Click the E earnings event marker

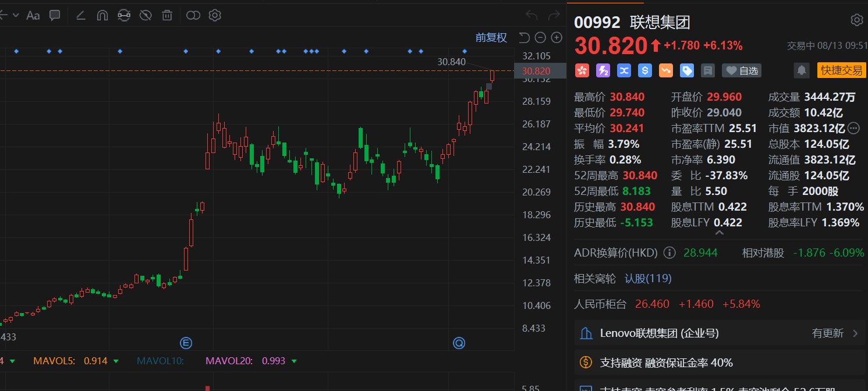click(x=186, y=342)
